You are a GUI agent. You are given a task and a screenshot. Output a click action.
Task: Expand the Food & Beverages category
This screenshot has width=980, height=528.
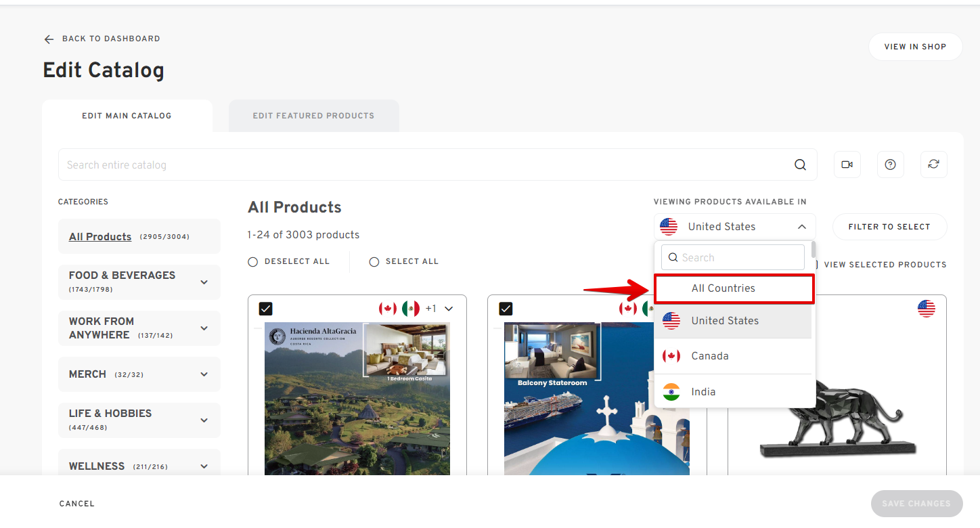tap(204, 282)
